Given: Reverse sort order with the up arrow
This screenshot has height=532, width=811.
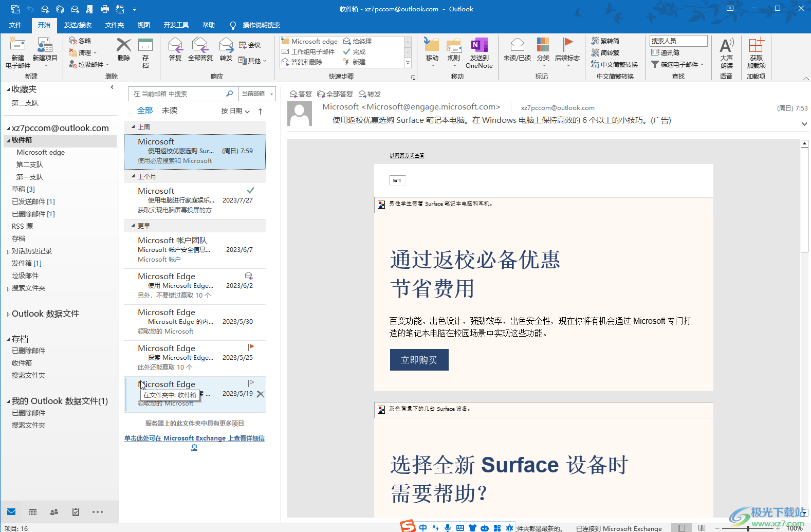Looking at the screenshot, I should click(x=260, y=111).
